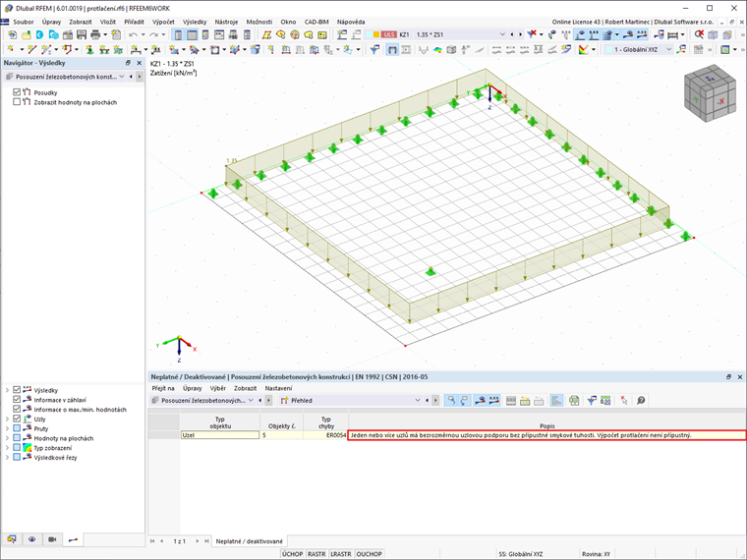
Task: Enable Zobrazit hodnoty na plochách checkbox
Action: [17, 102]
